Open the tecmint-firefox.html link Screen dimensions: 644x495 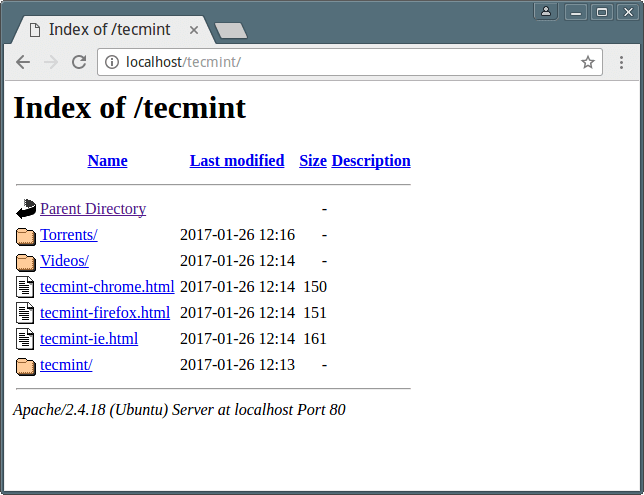pos(105,313)
